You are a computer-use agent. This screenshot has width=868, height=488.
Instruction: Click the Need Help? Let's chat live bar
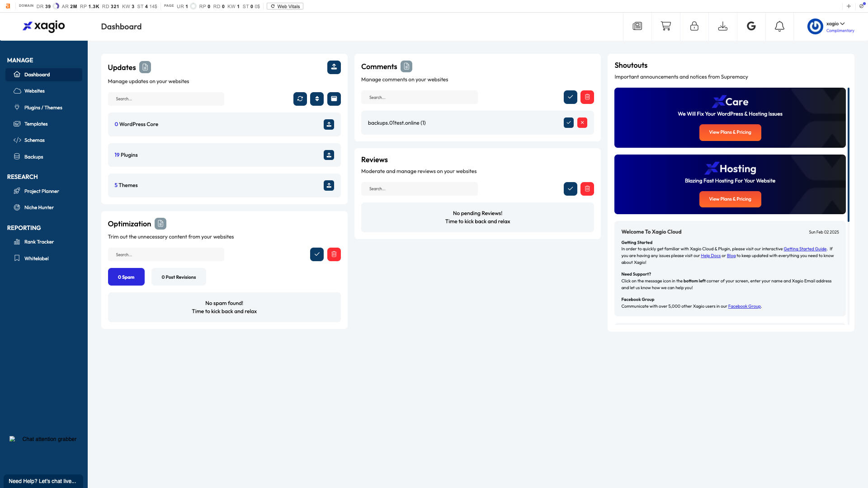click(x=43, y=481)
